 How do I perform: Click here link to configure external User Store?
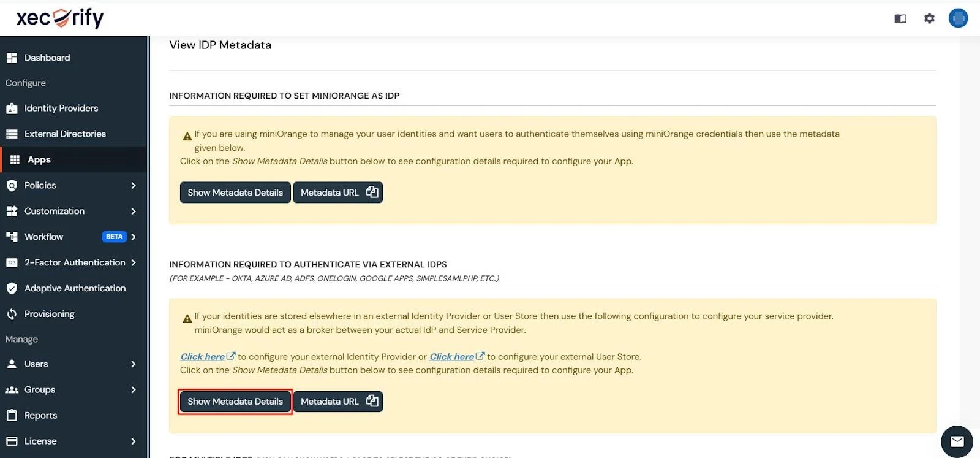(452, 356)
